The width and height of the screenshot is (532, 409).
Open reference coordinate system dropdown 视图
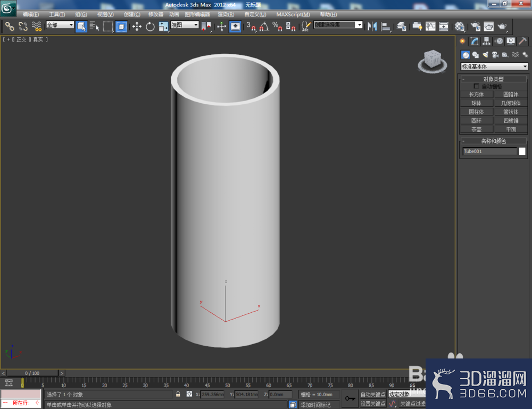tap(185, 25)
